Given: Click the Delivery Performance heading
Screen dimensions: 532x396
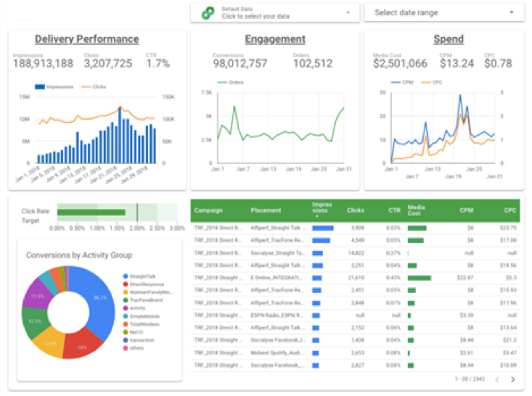Looking at the screenshot, I should point(86,39).
